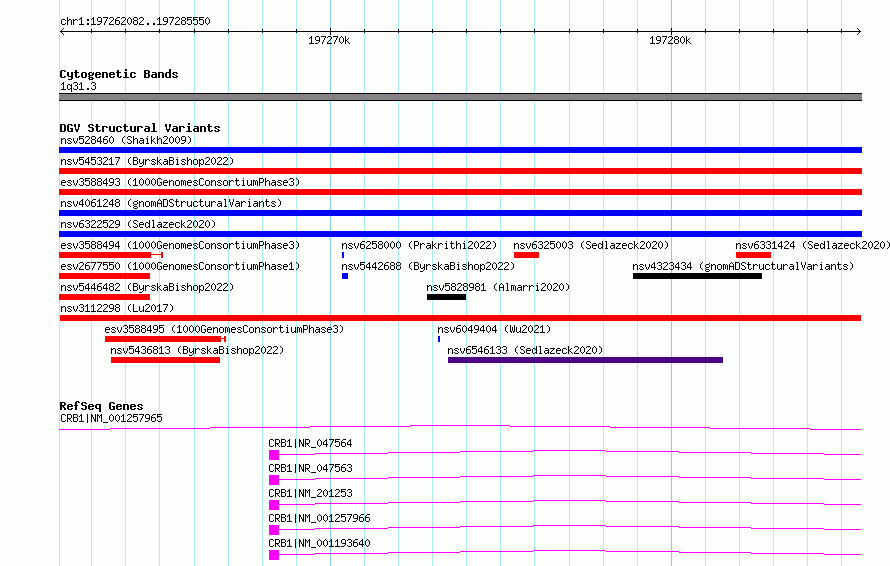The height and width of the screenshot is (566, 890).
Task: Click the nsv6325003 (Sedlazeck2020) label
Action: 591,245
